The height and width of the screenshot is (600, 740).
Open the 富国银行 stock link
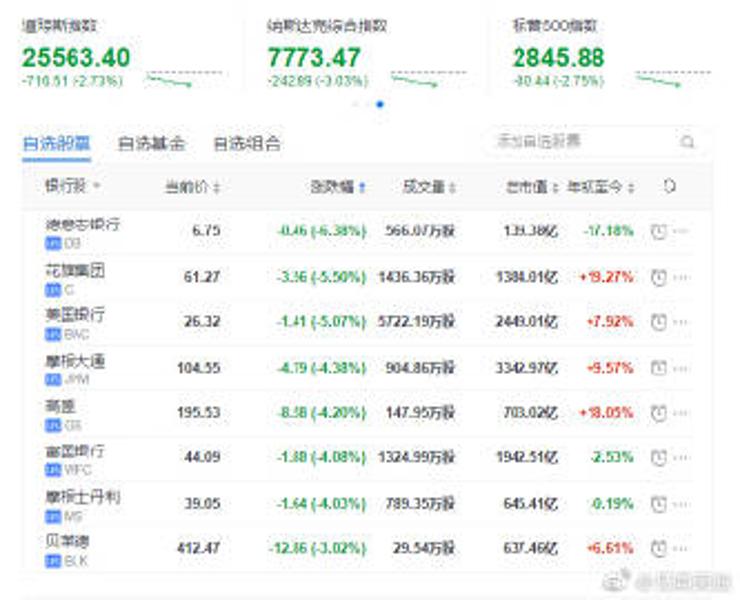point(73,451)
